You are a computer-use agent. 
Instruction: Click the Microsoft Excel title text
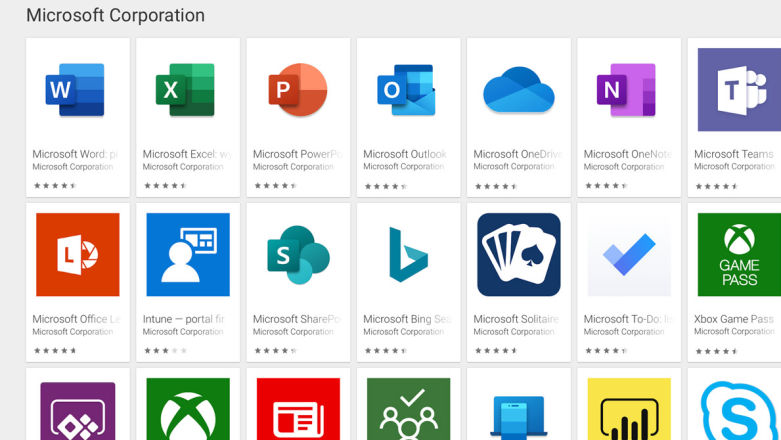[x=187, y=154]
